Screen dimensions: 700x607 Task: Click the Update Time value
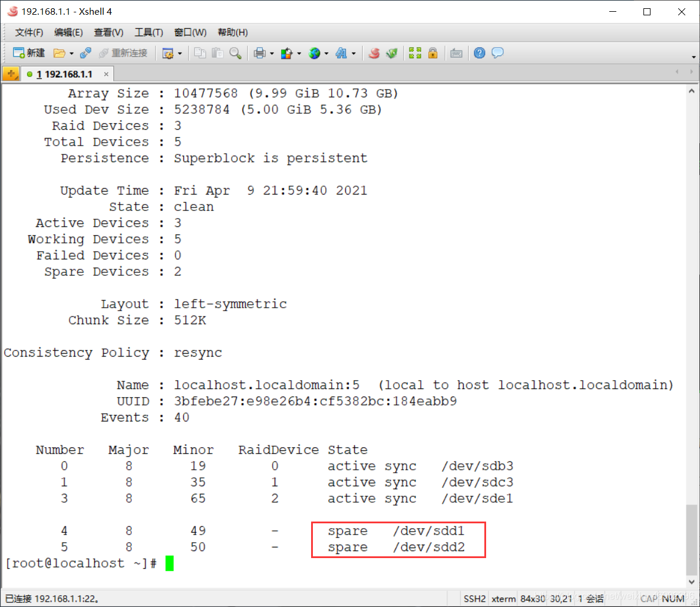click(x=270, y=191)
